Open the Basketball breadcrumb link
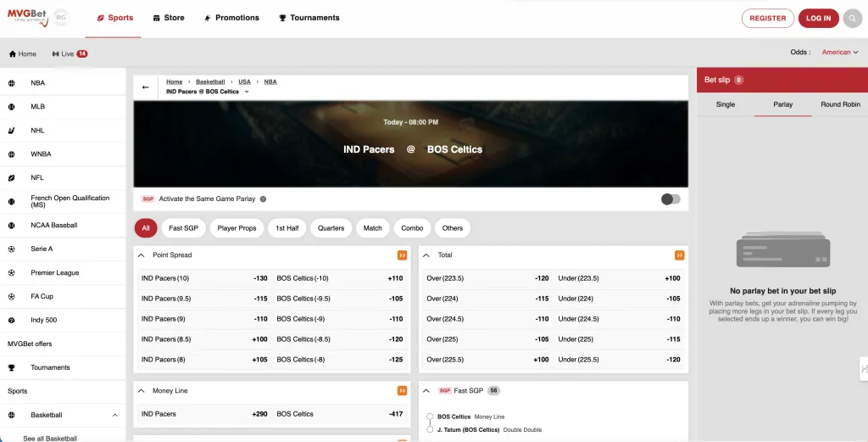Image resolution: width=868 pixels, height=442 pixels. pos(210,82)
